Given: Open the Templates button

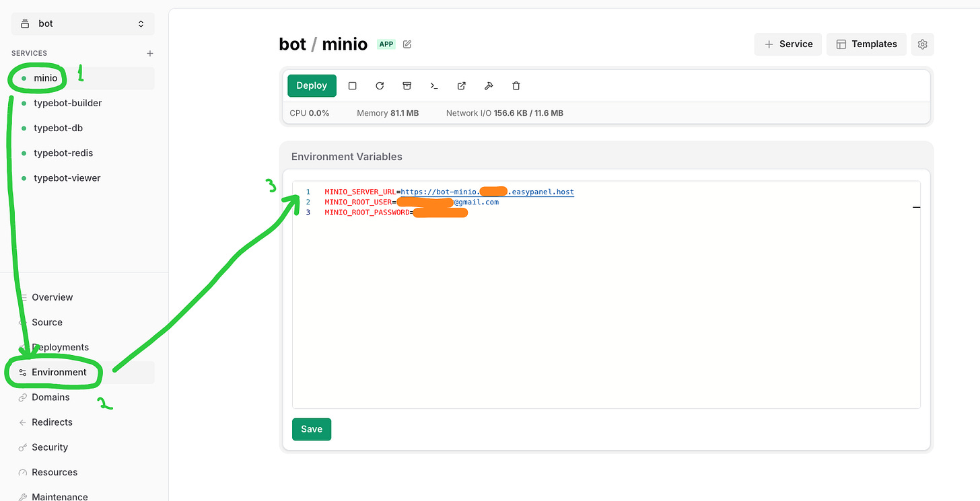Looking at the screenshot, I should [866, 44].
